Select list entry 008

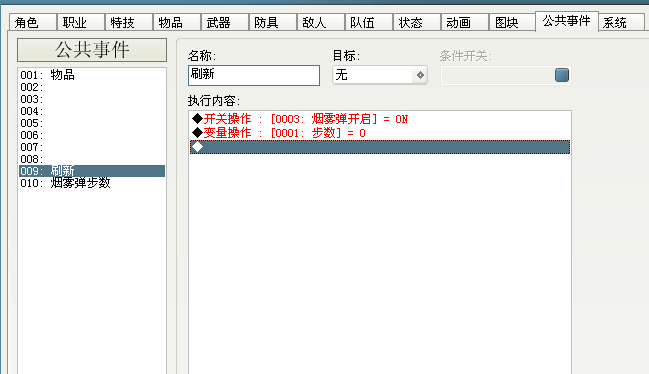tap(92, 159)
